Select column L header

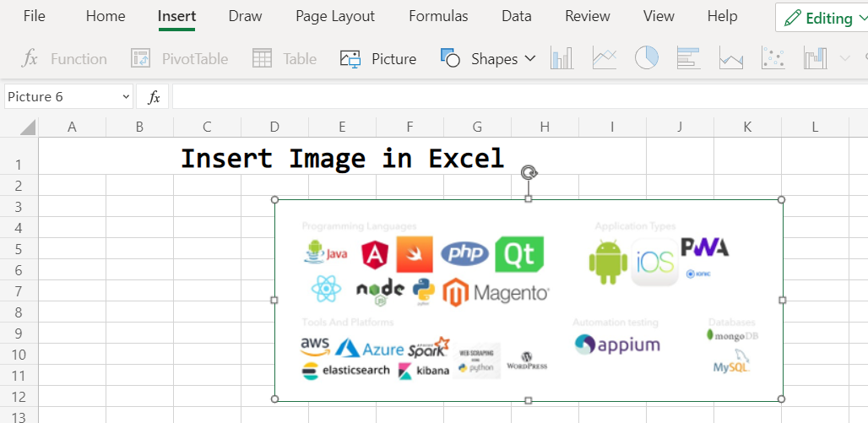[x=815, y=127]
